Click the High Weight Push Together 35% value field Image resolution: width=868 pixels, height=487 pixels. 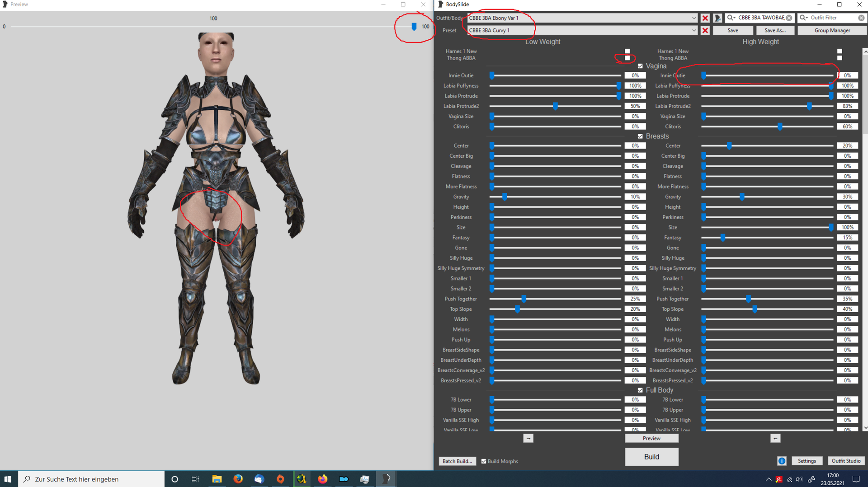click(847, 299)
